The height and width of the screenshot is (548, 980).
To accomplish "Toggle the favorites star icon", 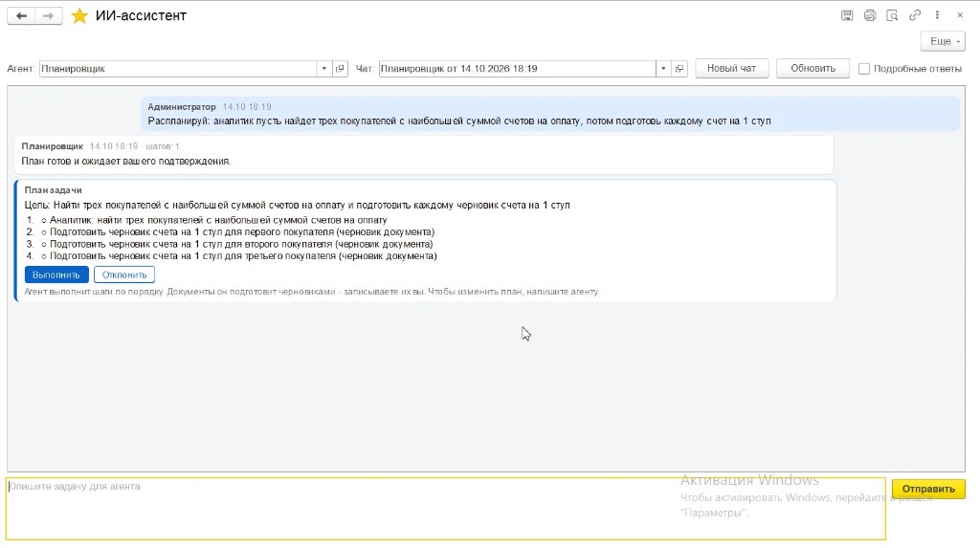I will 79,15.
